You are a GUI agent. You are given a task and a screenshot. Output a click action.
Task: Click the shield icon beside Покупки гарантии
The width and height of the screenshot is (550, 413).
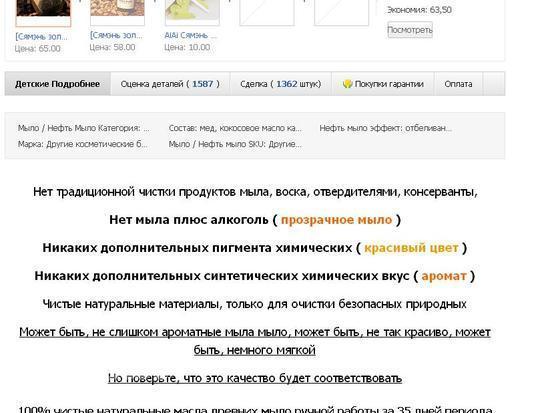[x=347, y=84]
